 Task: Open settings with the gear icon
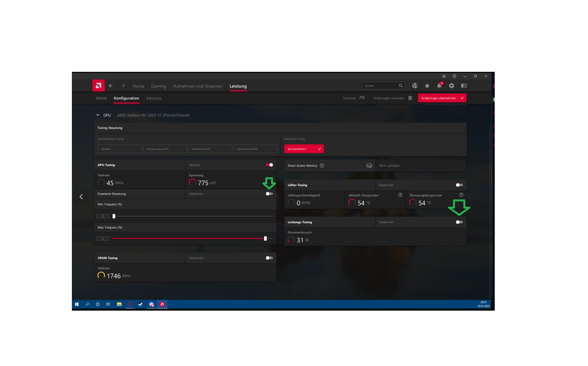tap(452, 86)
